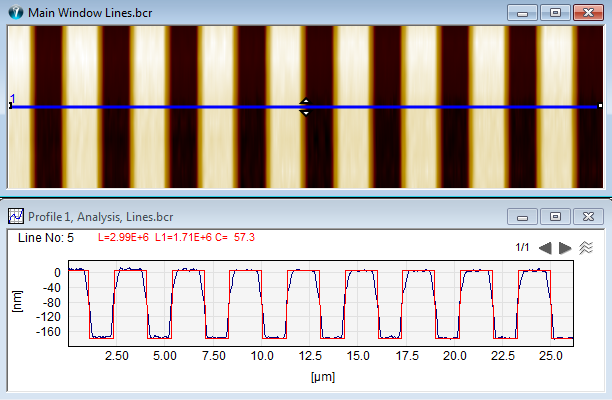Click the Main Window Lines.bcr title
Screen dimensions: 612x400
point(90,13)
